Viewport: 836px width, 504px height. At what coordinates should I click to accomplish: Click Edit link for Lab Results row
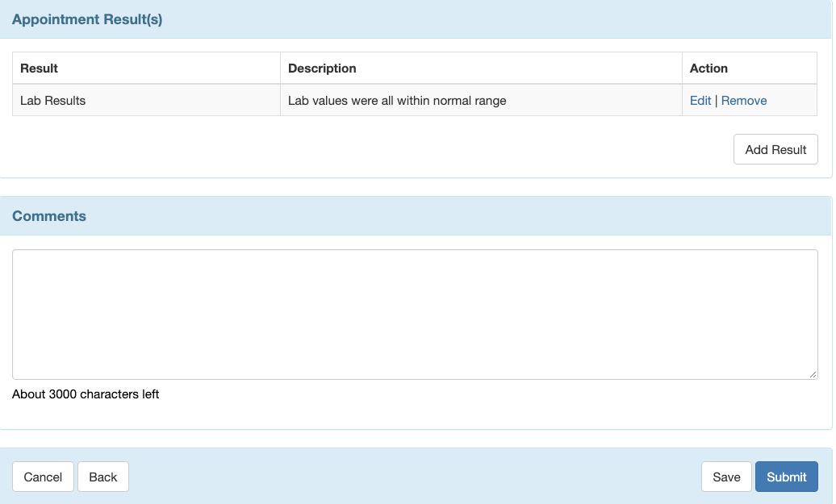(x=700, y=101)
